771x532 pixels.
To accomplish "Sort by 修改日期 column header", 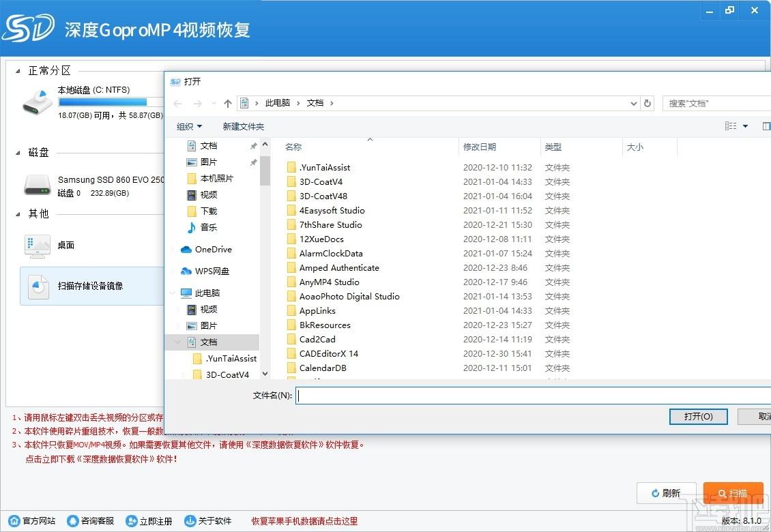I will [x=480, y=147].
